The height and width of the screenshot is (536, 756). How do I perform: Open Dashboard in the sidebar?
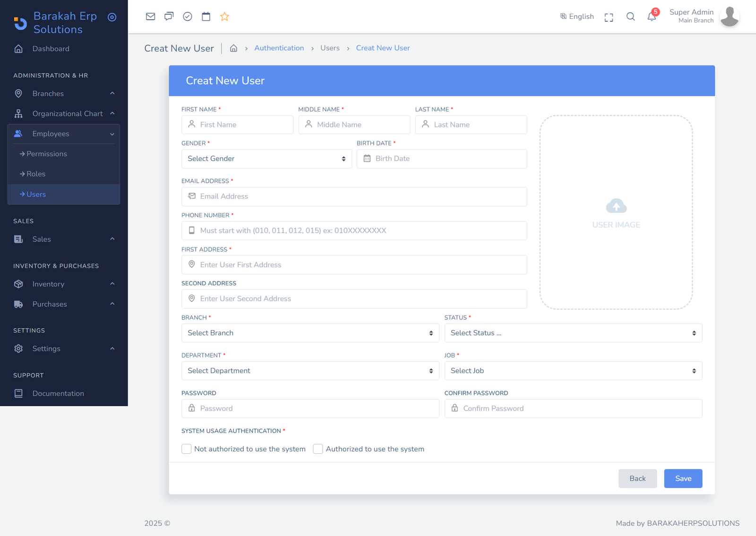point(51,49)
